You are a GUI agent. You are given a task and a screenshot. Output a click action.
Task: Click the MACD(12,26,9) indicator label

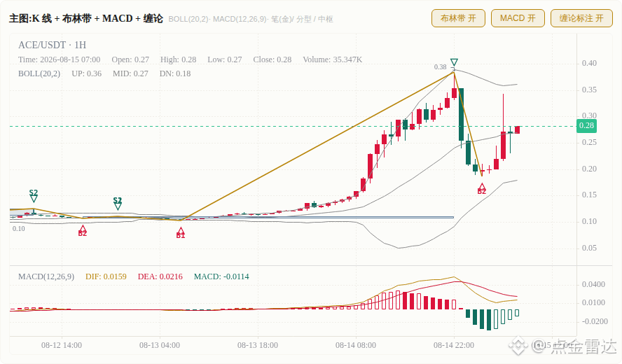[x=46, y=276]
